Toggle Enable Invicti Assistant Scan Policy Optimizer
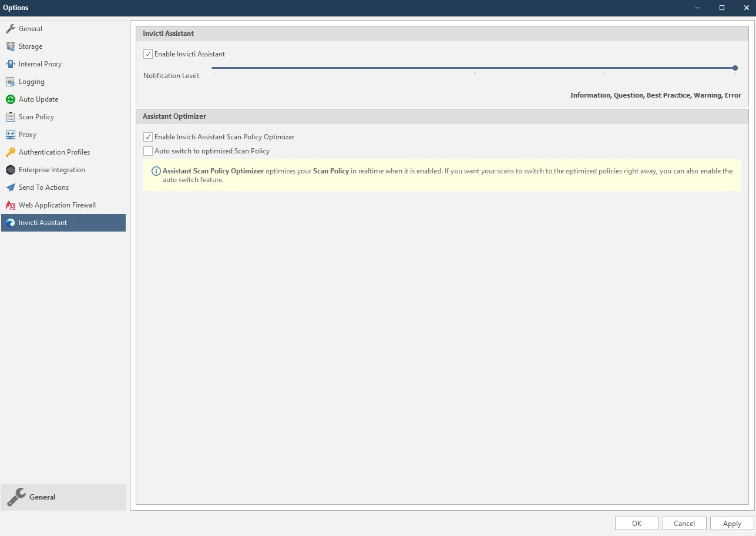Viewport: 756px width, 536px height. pyautogui.click(x=148, y=137)
